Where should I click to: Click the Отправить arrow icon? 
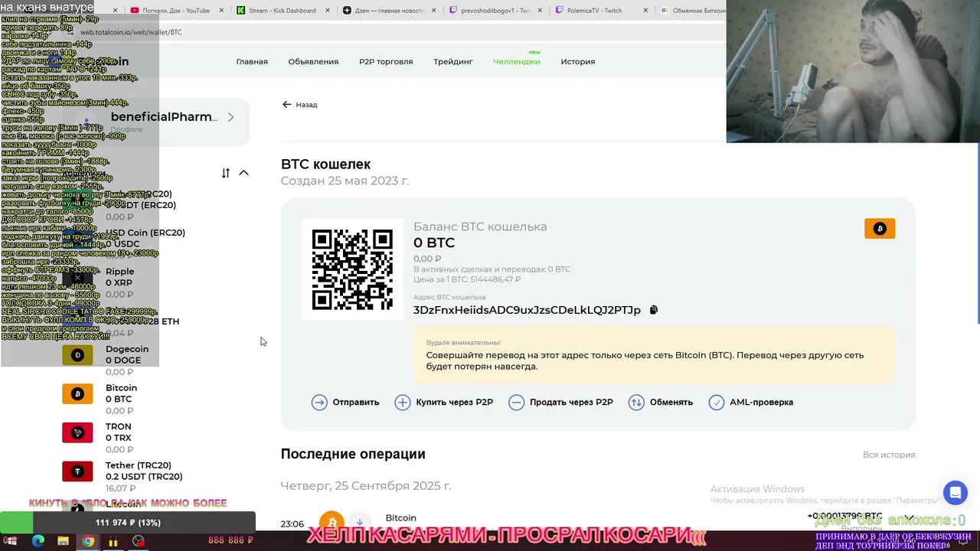pos(319,403)
